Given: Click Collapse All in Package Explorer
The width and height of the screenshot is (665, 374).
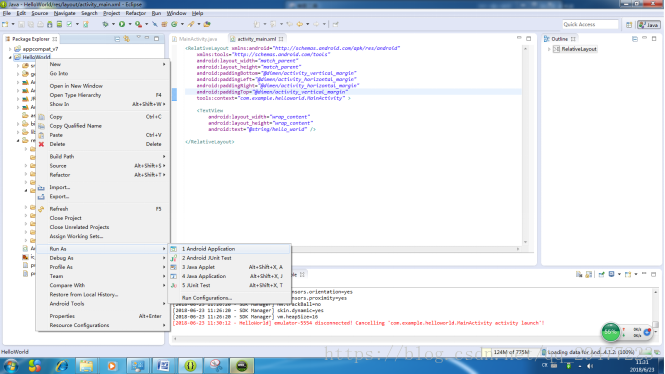Looking at the screenshot, I should [x=117, y=39].
